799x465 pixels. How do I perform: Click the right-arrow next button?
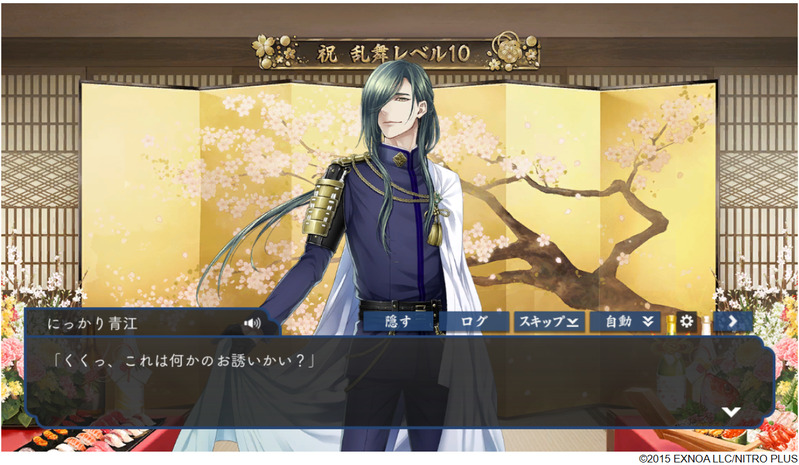tap(733, 321)
